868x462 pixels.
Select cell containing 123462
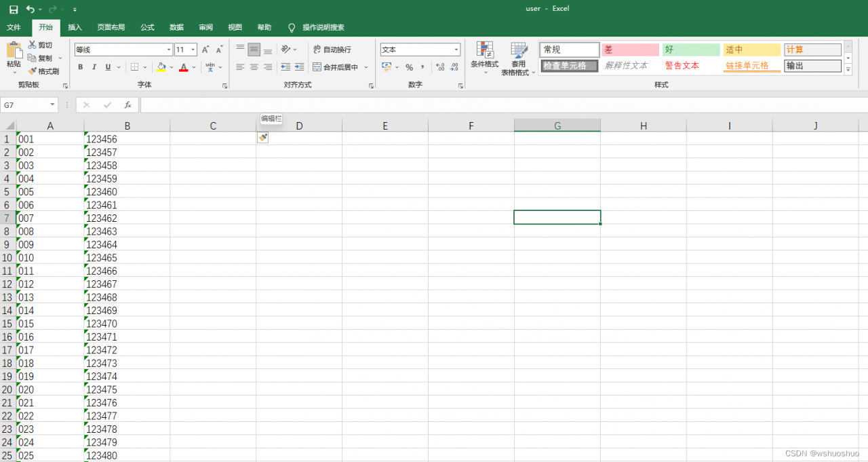[127, 218]
